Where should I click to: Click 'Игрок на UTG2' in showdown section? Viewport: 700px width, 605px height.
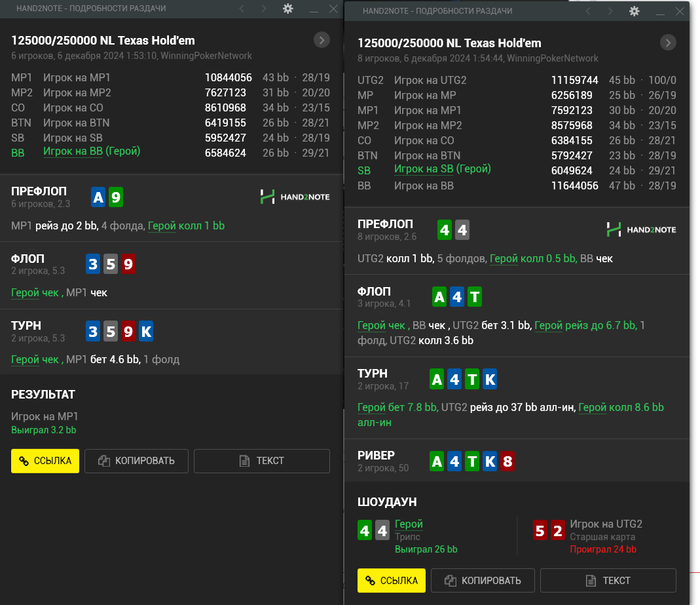click(606, 524)
